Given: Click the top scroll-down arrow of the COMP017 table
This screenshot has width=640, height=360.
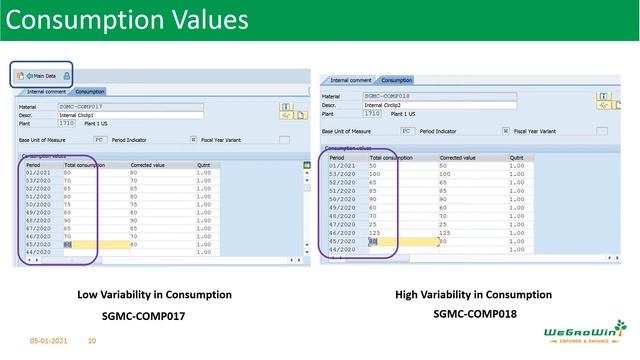Looking at the screenshot, I should pos(307,180).
